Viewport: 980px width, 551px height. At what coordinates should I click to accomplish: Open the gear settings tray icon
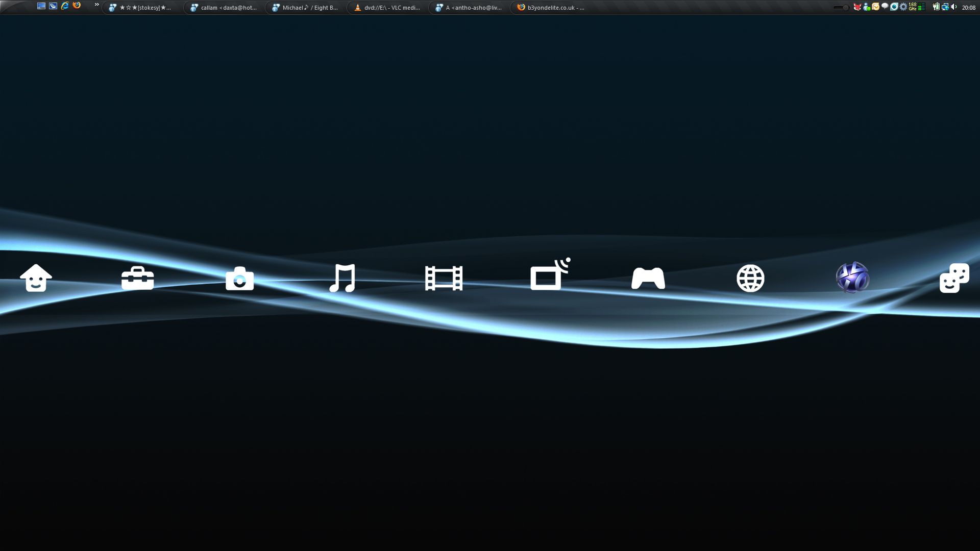903,7
